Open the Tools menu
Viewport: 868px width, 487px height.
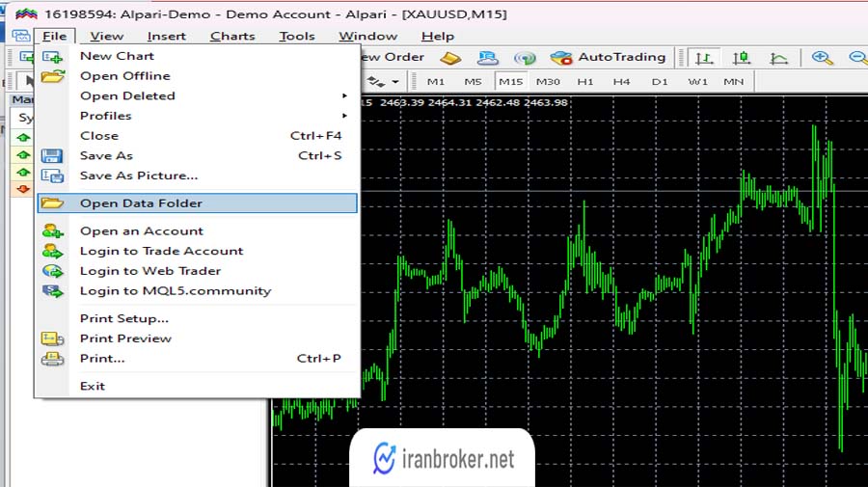[x=297, y=36]
